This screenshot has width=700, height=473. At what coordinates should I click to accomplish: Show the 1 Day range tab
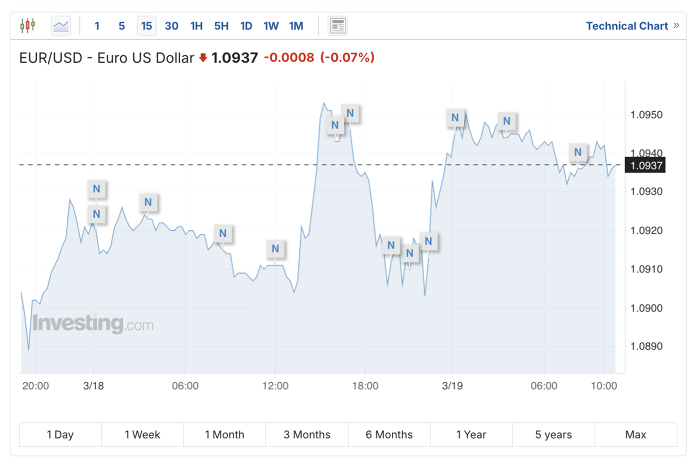60,434
